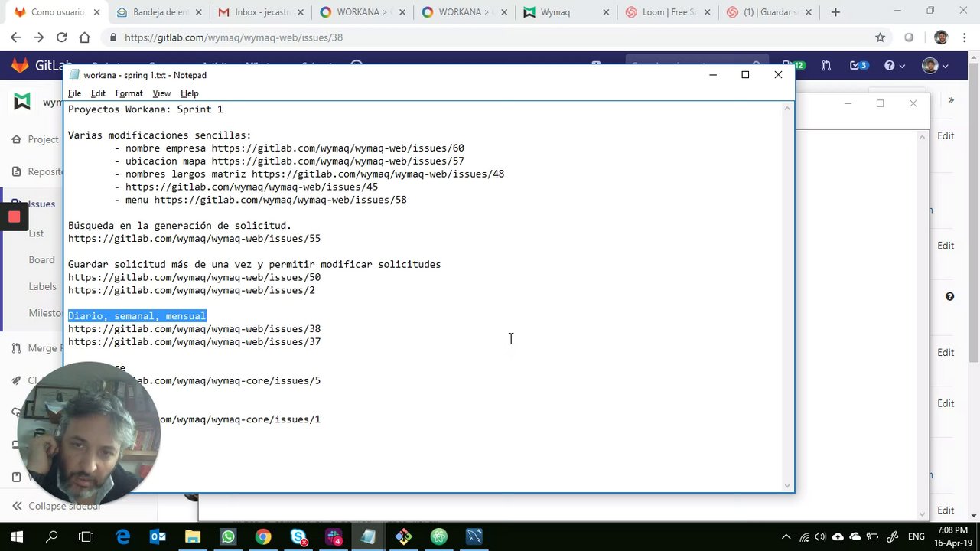Open GitLab to-do list with badge 3
This screenshot has width=980, height=551.
tap(858, 66)
